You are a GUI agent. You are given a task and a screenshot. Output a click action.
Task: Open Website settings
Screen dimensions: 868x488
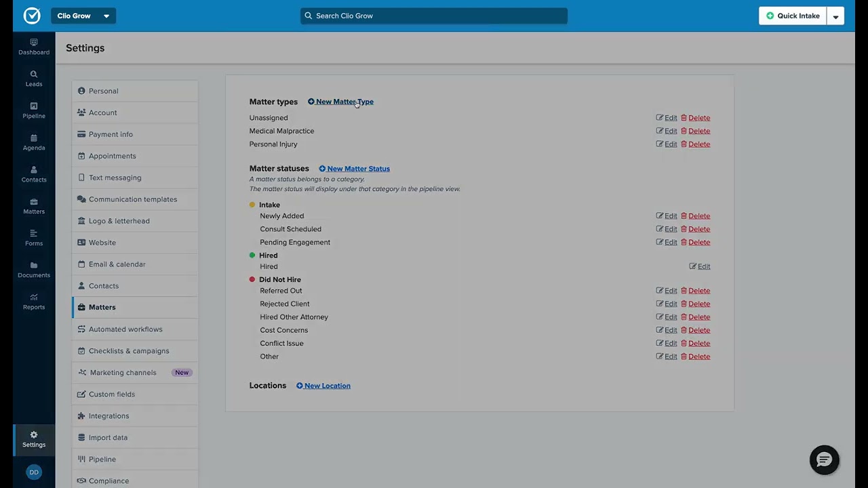pyautogui.click(x=135, y=243)
